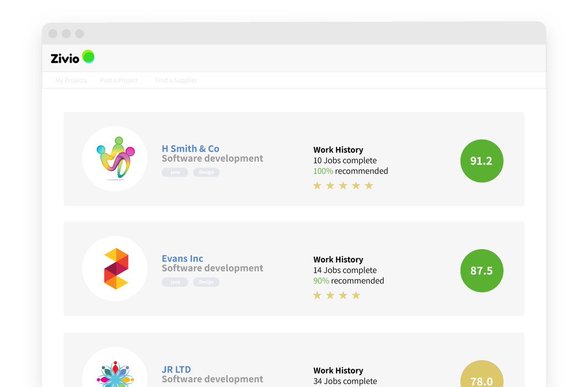
Task: Click Software development under H Smith & Co
Action: click(213, 158)
